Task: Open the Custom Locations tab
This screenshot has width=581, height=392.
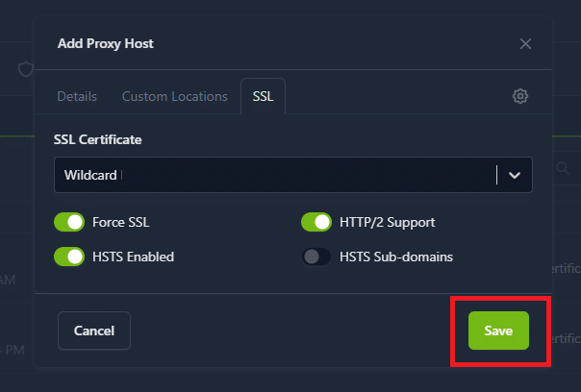Action: click(x=174, y=96)
